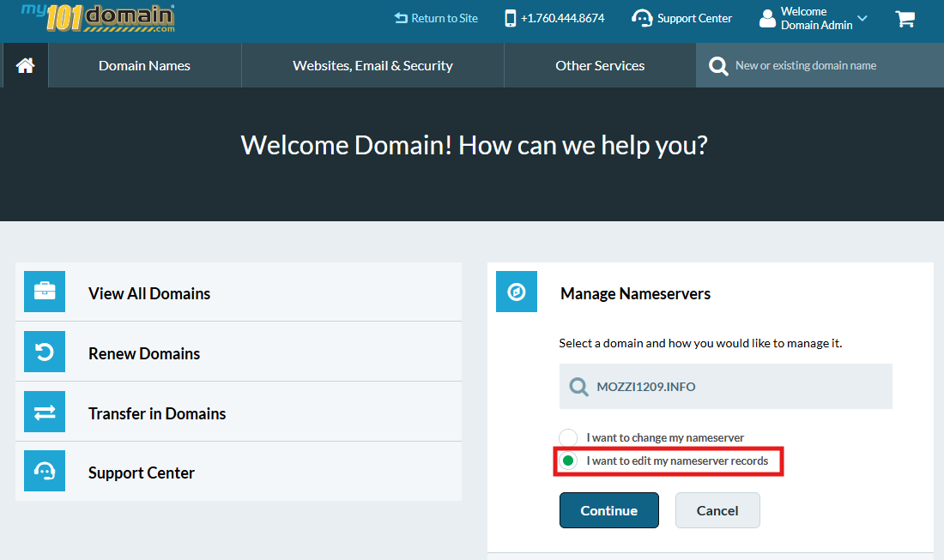Open the Domain Names menu

[144, 66]
